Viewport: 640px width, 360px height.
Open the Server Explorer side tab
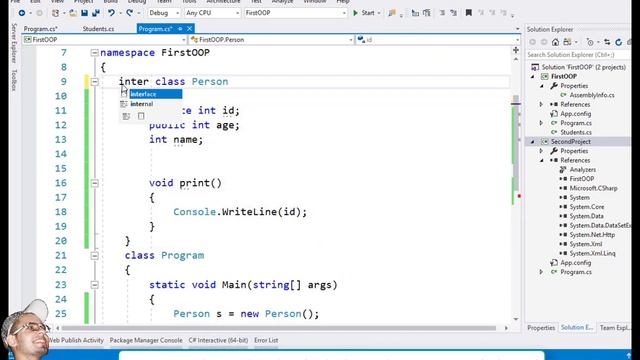point(14,43)
